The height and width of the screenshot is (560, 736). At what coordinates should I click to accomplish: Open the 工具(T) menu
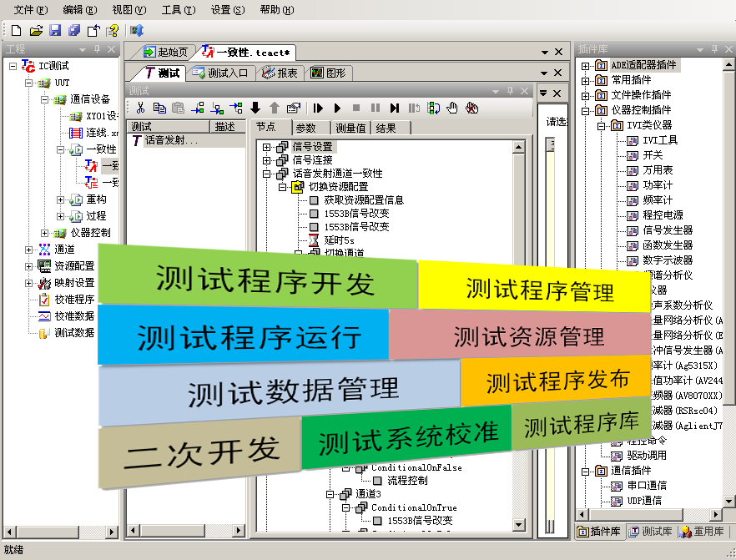tap(178, 10)
